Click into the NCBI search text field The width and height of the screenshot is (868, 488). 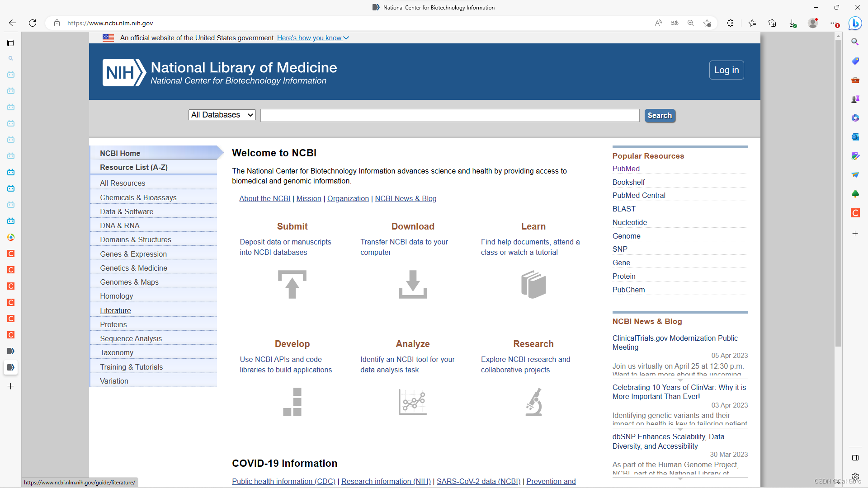click(x=449, y=115)
